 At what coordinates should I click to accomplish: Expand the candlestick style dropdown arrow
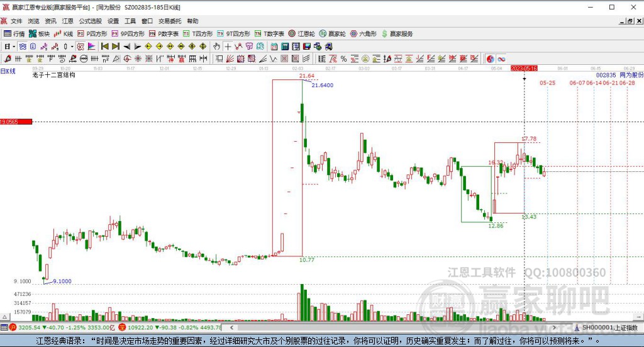72,47
